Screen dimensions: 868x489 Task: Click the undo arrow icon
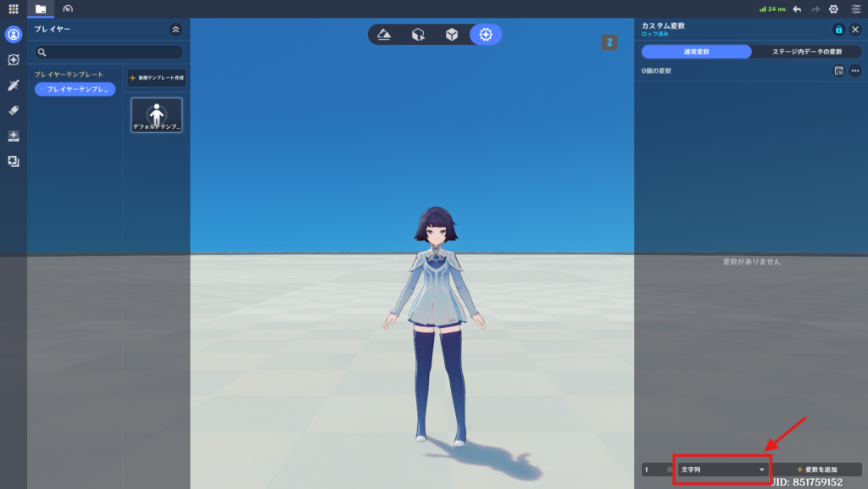click(x=797, y=8)
